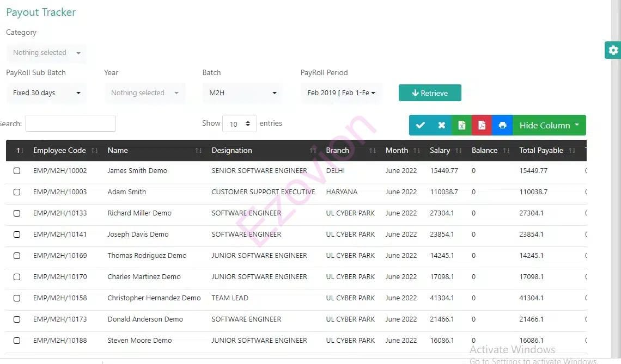621x364 pixels.
Task: Click the Branch column header
Action: pos(337,151)
